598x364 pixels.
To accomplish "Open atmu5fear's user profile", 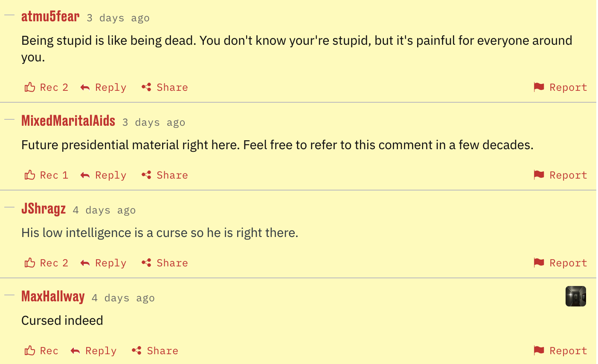I will (x=50, y=16).
